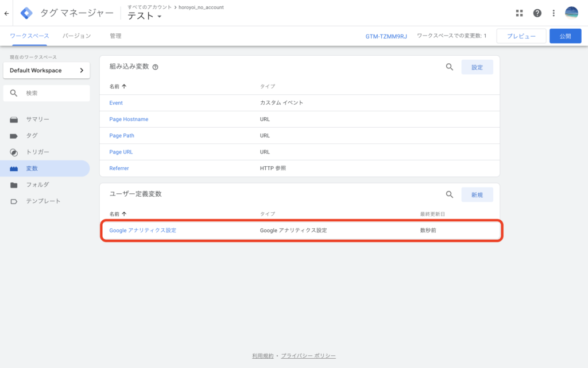Open トリガー in the sidebar

[x=37, y=152]
